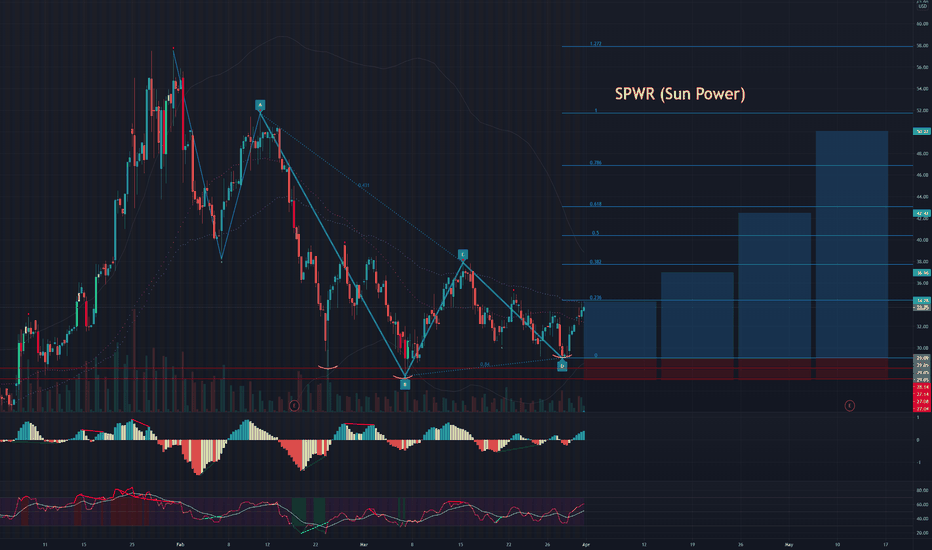Click the topmost teal price tag near 50
Viewport: 932px width, 550px height.
[x=922, y=131]
